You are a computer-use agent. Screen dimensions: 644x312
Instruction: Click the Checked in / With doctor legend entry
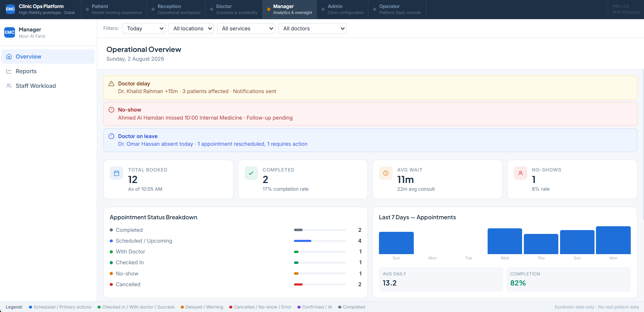pos(136,307)
